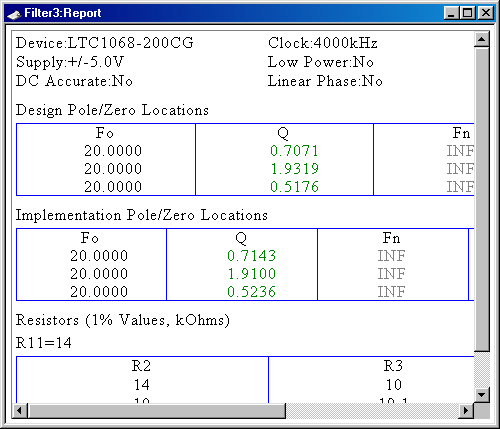Viewport: 500px width, 429px height.
Task: Click the vertical scrollbar thumb
Action: pos(481,199)
